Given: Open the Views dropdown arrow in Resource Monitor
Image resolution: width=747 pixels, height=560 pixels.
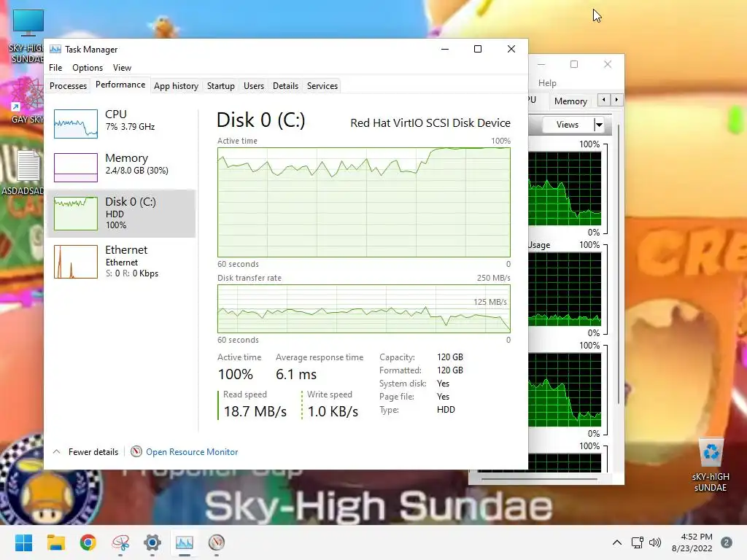Looking at the screenshot, I should point(599,125).
